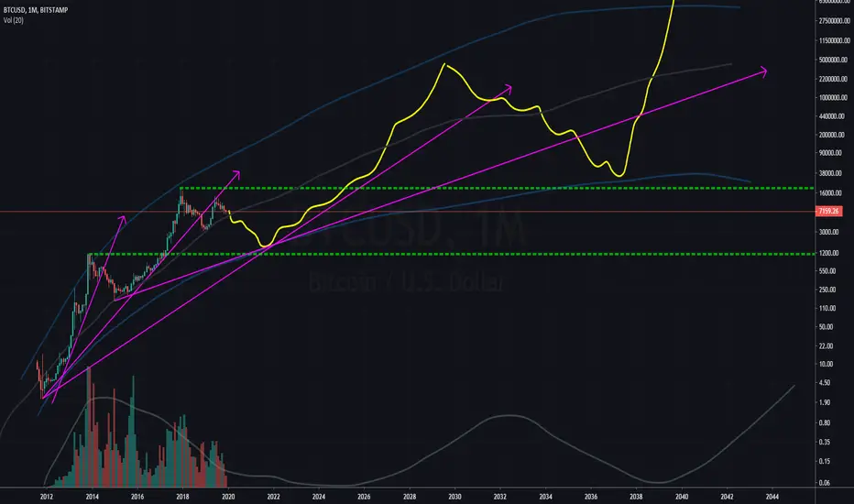Select the 110.00 price scale value

click(827, 308)
